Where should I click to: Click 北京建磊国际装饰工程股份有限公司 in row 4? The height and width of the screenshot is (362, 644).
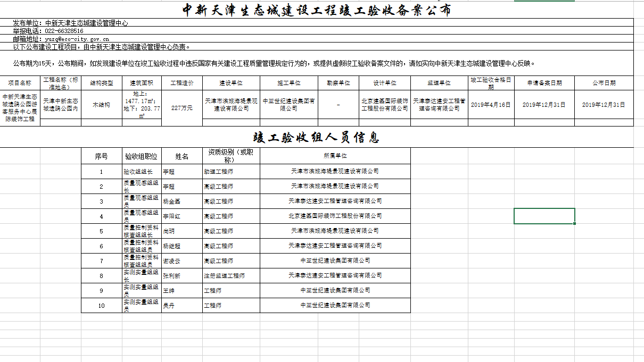pos(335,216)
